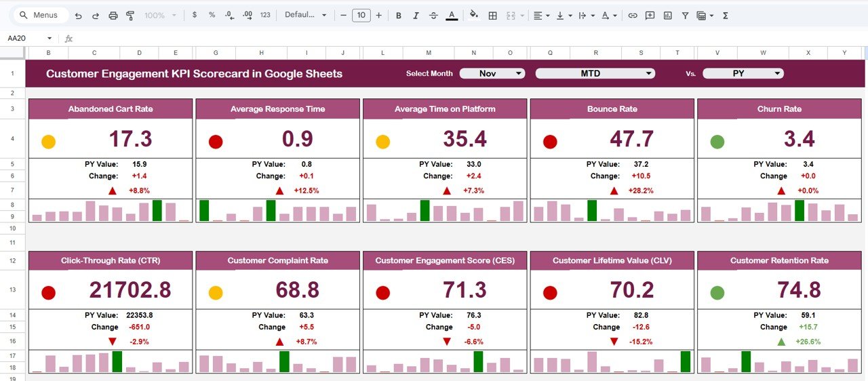Toggle bold formatting
Viewport: 868px width, 381px height.
[x=398, y=15]
